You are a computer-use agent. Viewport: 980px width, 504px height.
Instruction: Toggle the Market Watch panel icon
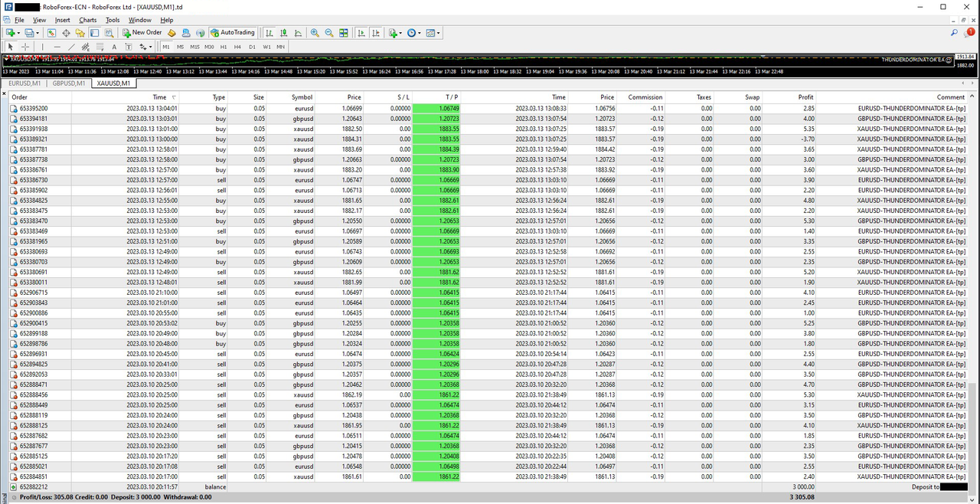52,33
